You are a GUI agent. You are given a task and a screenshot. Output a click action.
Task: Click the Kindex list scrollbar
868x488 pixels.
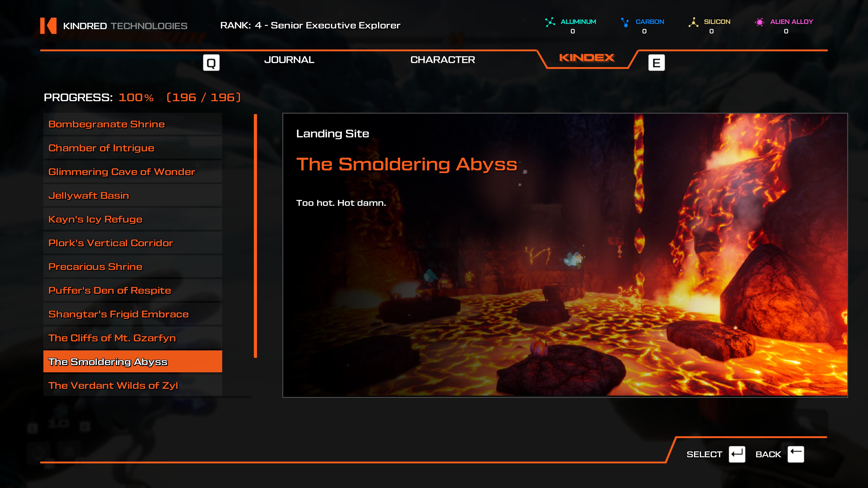pos(255,236)
